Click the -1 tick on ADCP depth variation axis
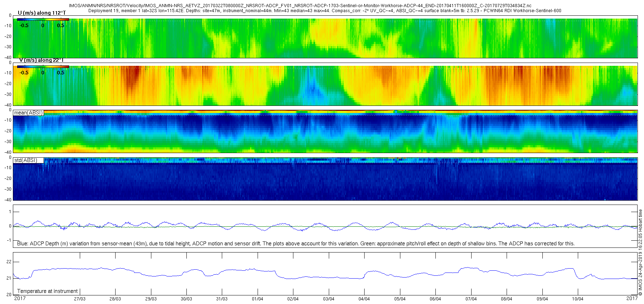This screenshot has width=644, height=304. 9,240
